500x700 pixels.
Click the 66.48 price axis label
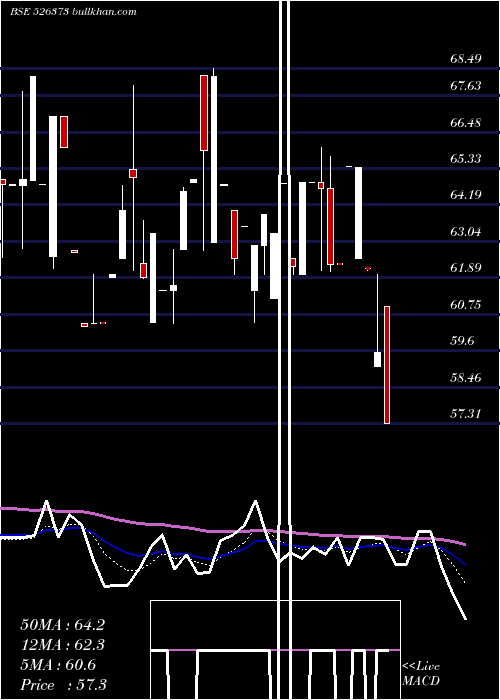466,123
